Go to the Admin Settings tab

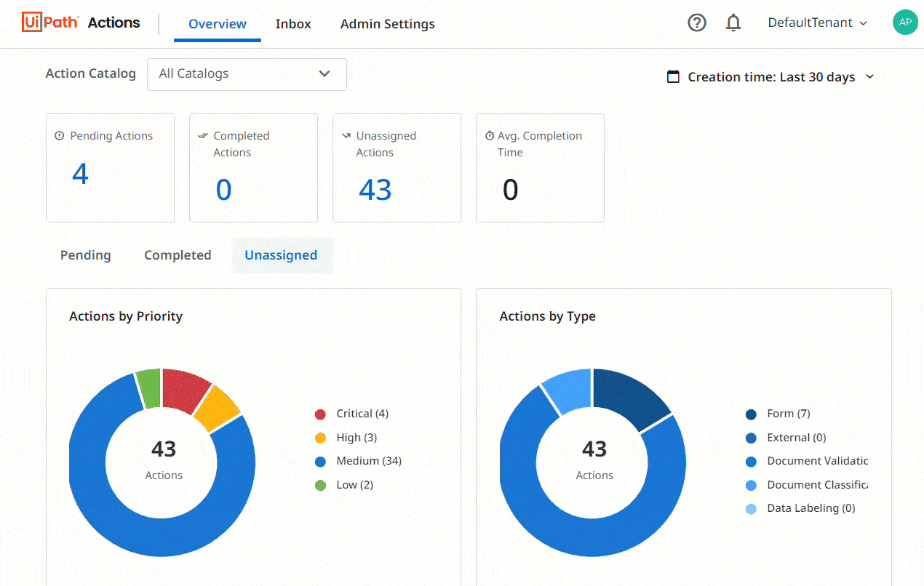coord(387,24)
